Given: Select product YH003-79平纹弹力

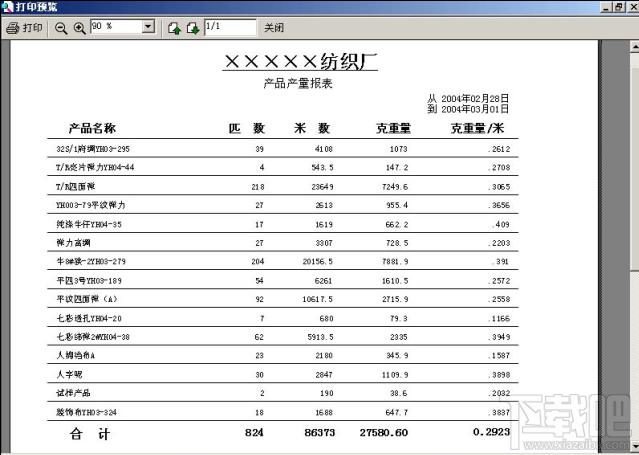Looking at the screenshot, I should tap(90, 205).
